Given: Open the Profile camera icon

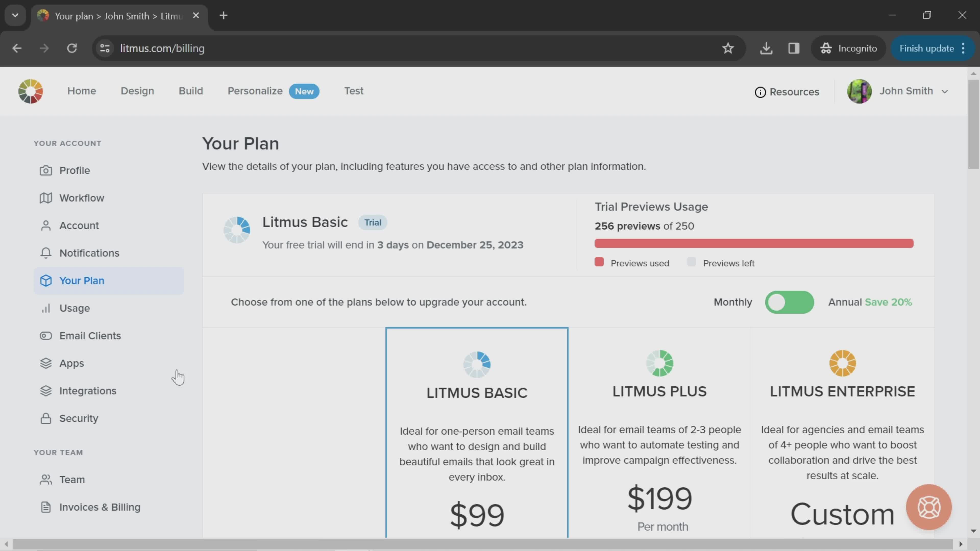Looking at the screenshot, I should click(x=46, y=170).
